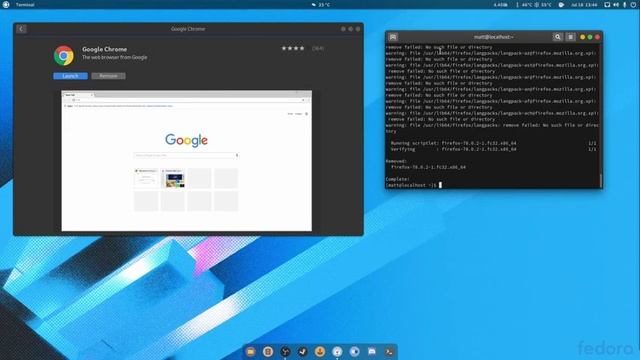Viewport: 640px width, 360px height.
Task: Go back in the Software window
Action: pyautogui.click(x=21, y=29)
